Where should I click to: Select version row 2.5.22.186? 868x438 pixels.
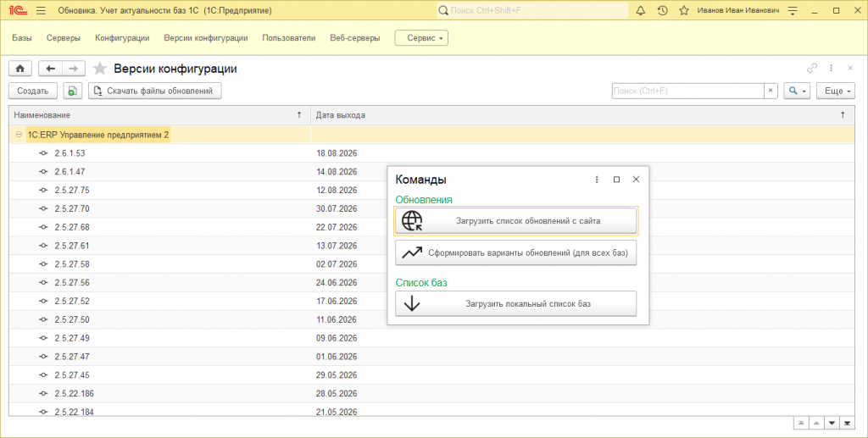click(x=431, y=394)
